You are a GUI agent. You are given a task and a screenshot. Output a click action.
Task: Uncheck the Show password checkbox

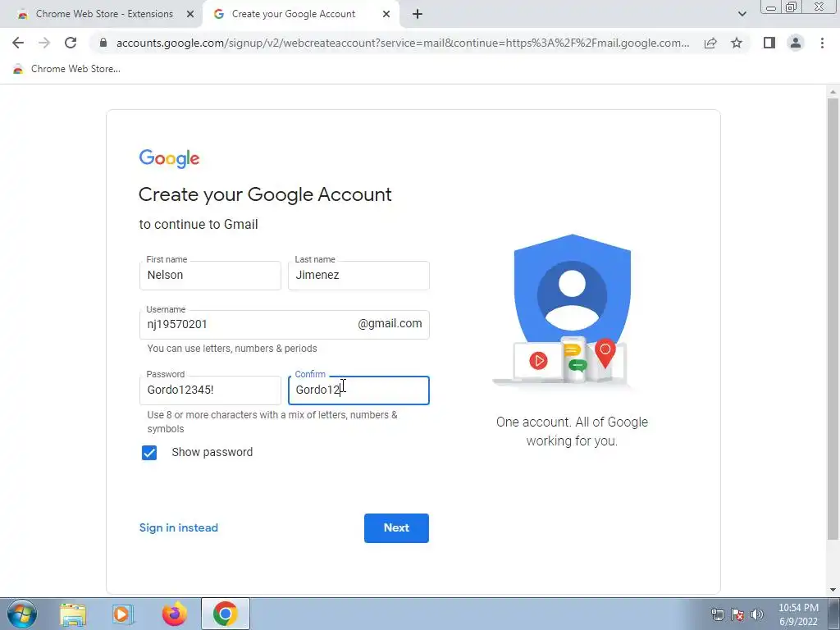[149, 453]
